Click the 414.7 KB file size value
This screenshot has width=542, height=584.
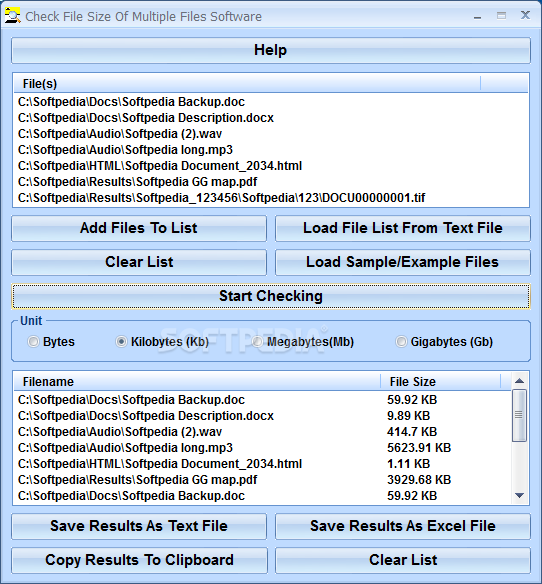point(412,432)
